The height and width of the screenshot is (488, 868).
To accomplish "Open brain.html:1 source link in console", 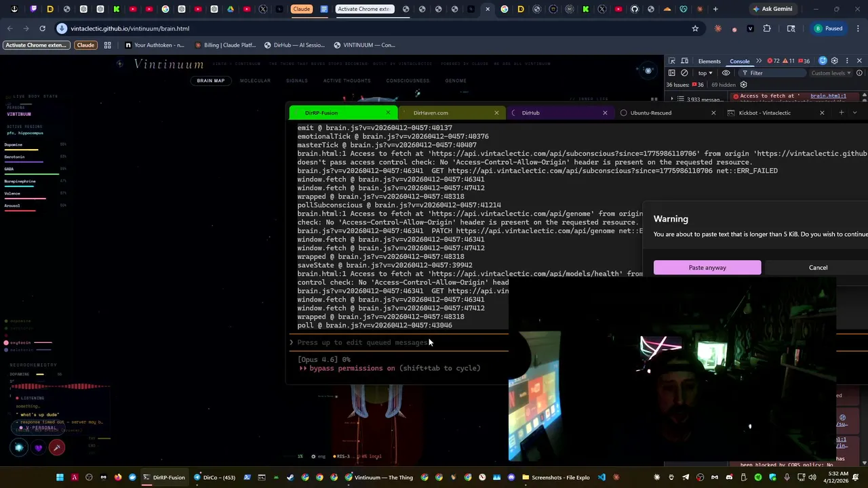I will [828, 96].
